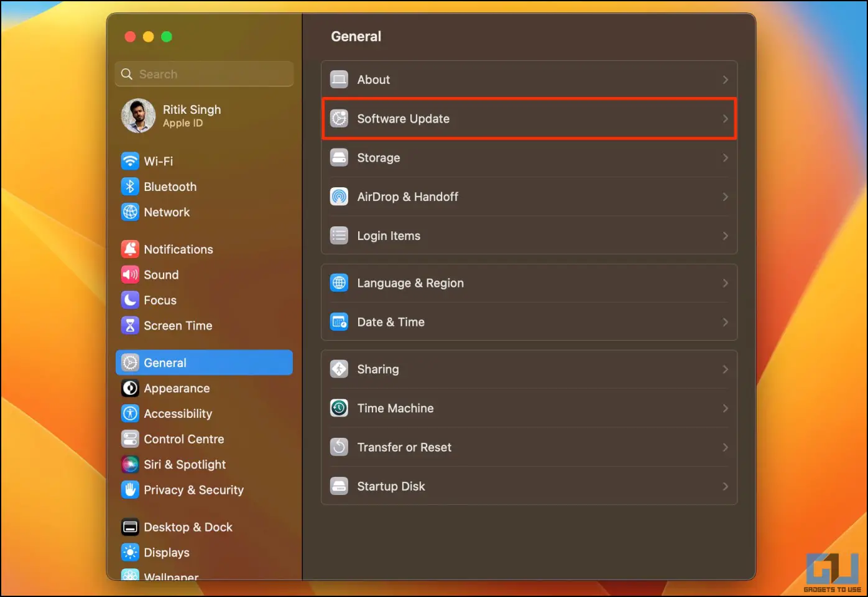Click the Search field in sidebar
The height and width of the screenshot is (597, 868).
pos(204,74)
